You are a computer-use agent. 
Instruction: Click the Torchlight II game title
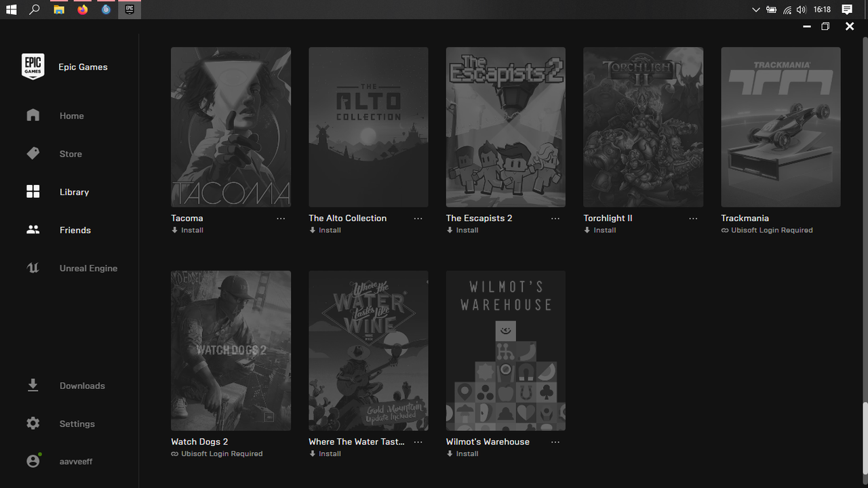608,218
